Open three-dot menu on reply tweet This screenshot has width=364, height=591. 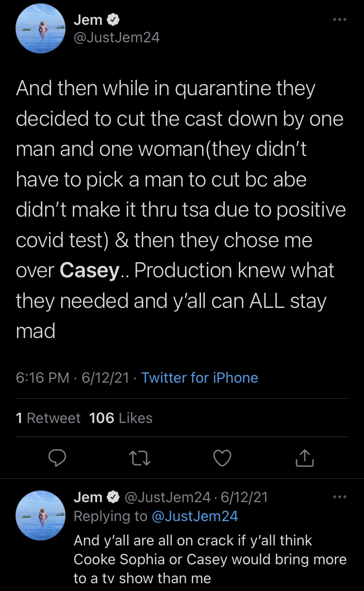(x=339, y=497)
